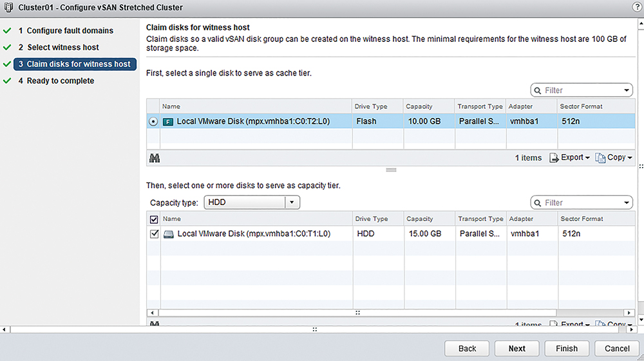Uncheck the HDD disk mpx.vmhba1:C0:T1:L0 checkbox
The image size is (644, 361).
click(x=154, y=234)
